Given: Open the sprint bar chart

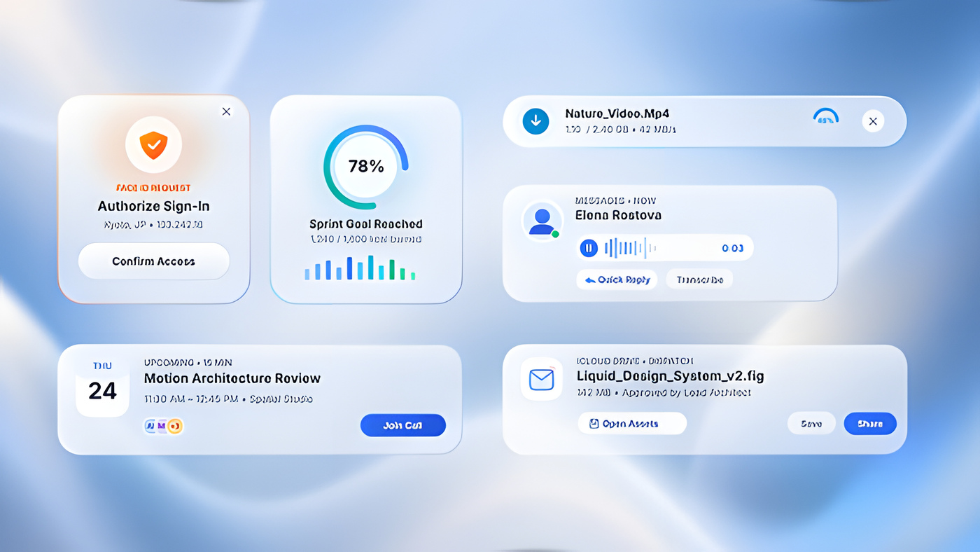Looking at the screenshot, I should pos(360,268).
